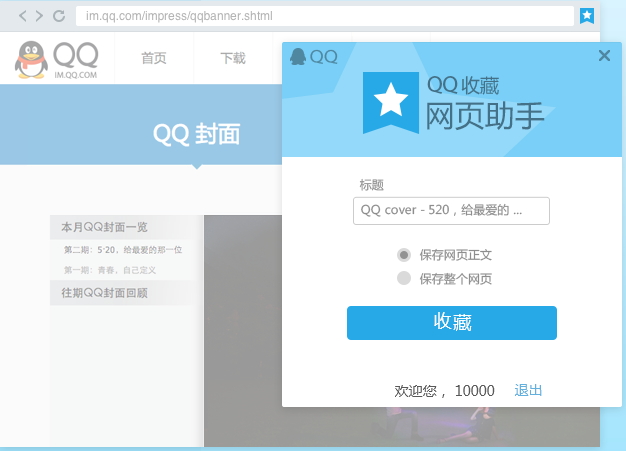Click the small QQ ghost logo in popup header

[x=298, y=56]
